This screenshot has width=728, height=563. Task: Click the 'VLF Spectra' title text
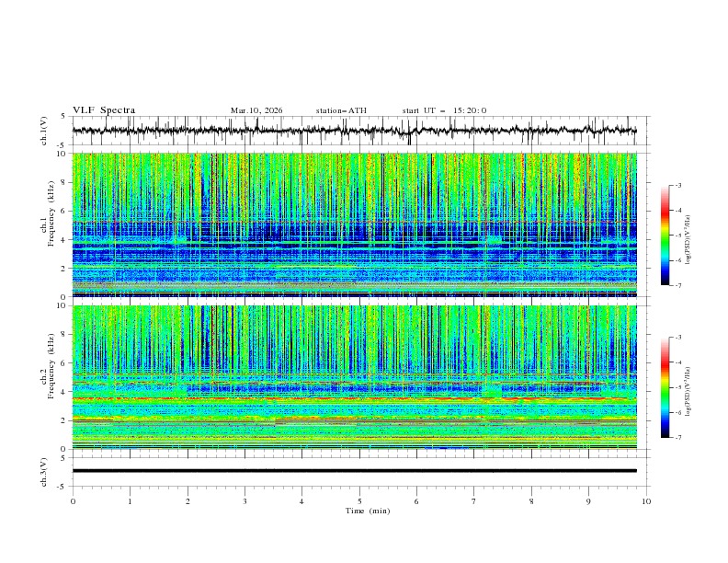[x=104, y=110]
